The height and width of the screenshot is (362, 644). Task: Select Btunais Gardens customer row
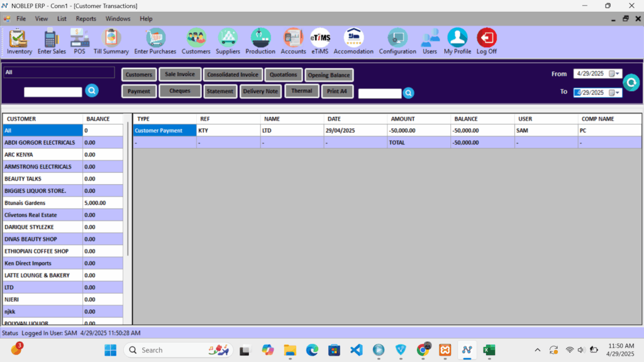[x=63, y=203]
